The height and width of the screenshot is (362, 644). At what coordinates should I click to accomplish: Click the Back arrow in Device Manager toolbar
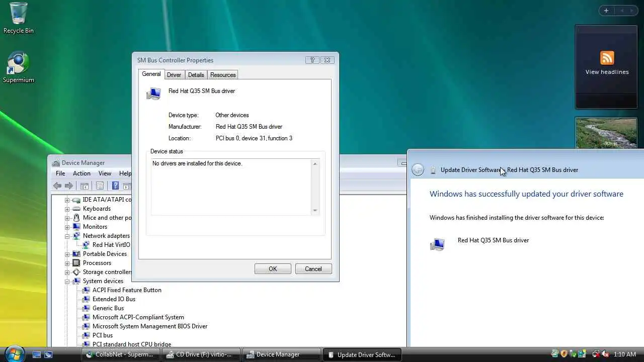pyautogui.click(x=57, y=186)
